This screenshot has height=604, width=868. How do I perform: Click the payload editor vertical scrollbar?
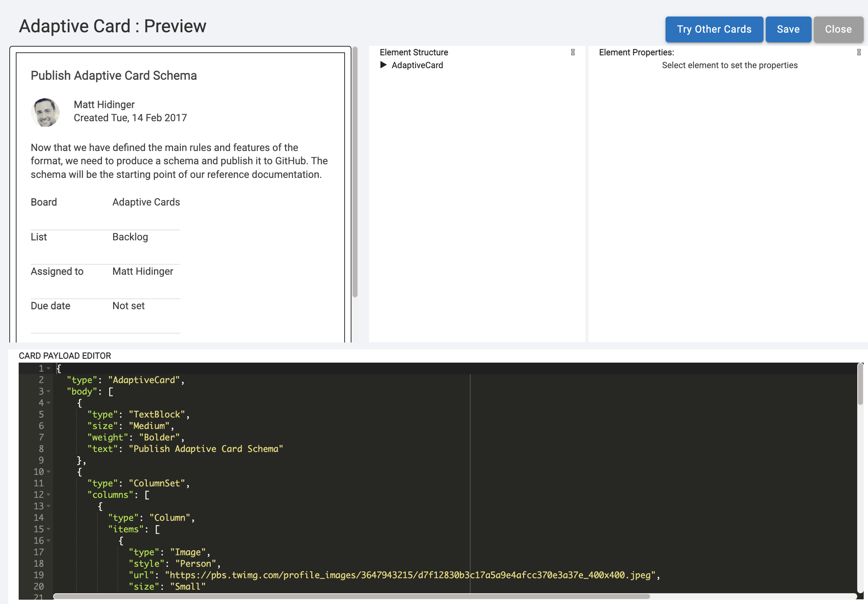click(860, 384)
